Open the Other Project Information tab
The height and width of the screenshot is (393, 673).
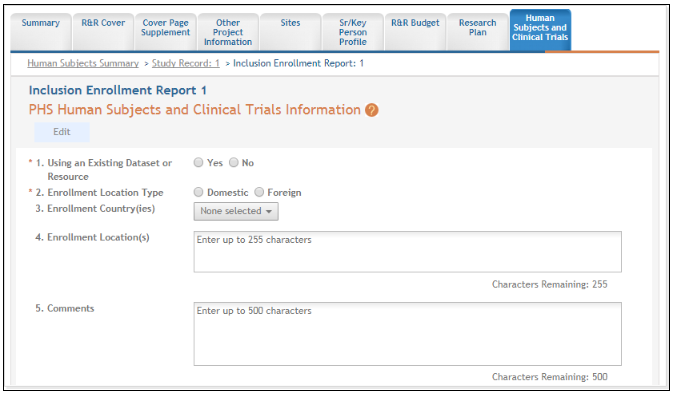pyautogui.click(x=228, y=31)
